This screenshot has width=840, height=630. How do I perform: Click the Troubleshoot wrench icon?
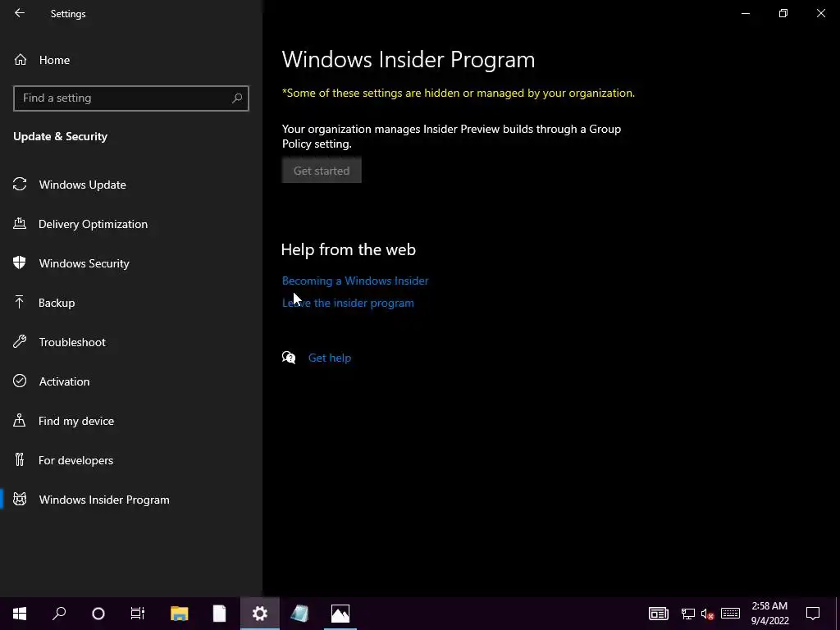[20, 341]
